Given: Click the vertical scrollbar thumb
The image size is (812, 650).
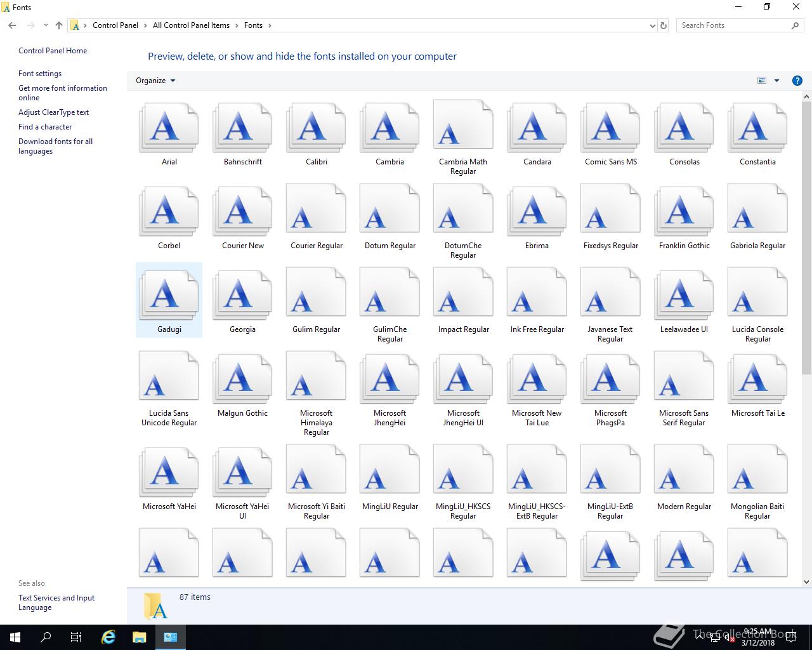Looking at the screenshot, I should click(807, 238).
